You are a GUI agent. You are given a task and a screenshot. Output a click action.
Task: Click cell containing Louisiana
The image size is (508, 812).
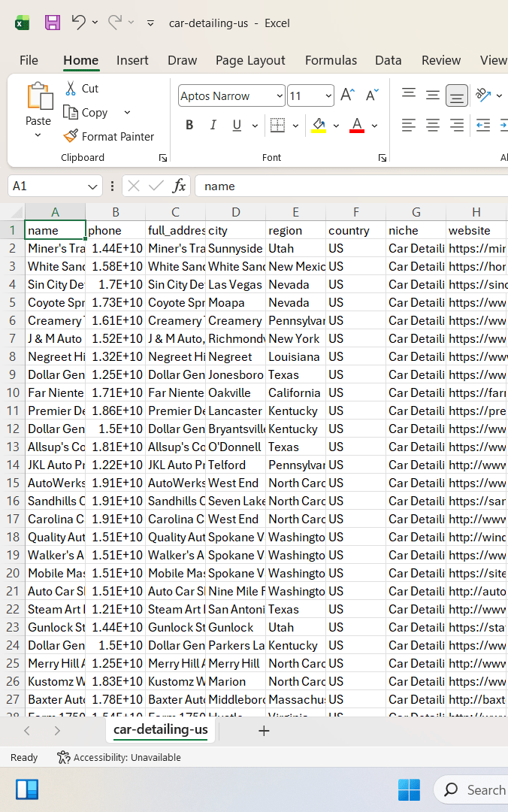[x=295, y=357]
